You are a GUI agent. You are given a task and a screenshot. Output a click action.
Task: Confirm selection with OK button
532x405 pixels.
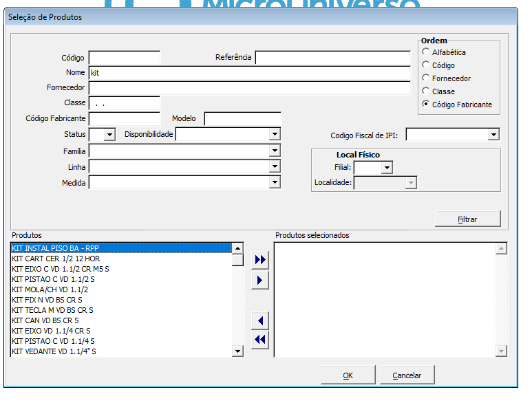pyautogui.click(x=348, y=375)
